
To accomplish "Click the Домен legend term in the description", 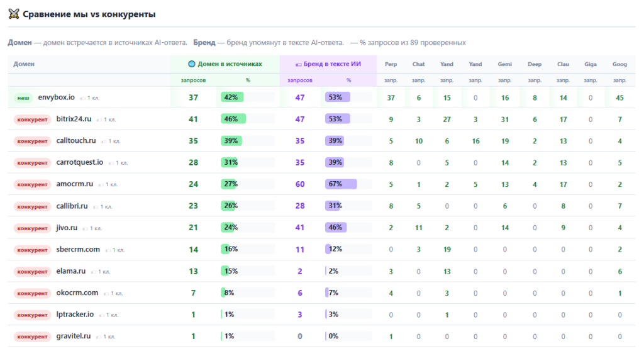I will [19, 43].
